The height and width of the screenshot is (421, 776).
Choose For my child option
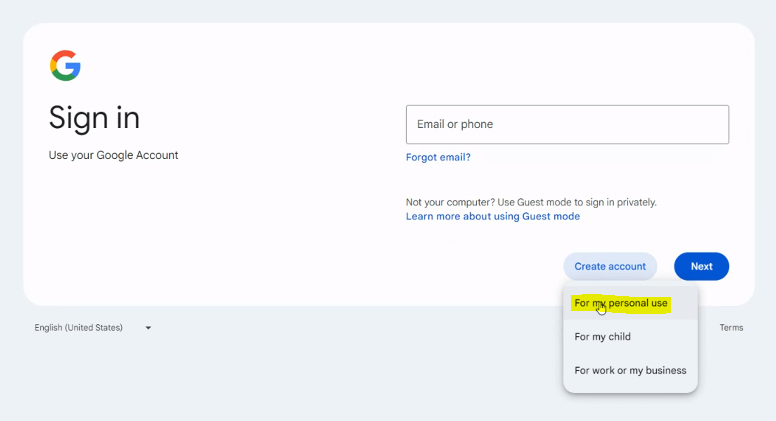602,337
